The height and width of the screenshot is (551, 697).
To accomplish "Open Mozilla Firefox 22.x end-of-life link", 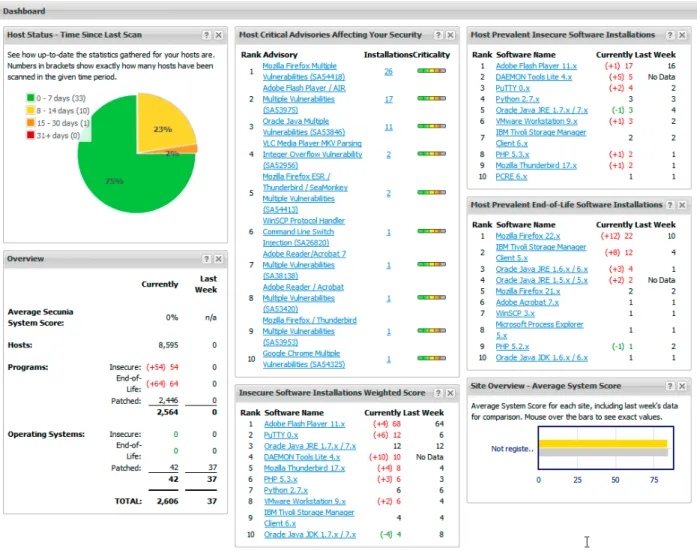I will coord(528,236).
